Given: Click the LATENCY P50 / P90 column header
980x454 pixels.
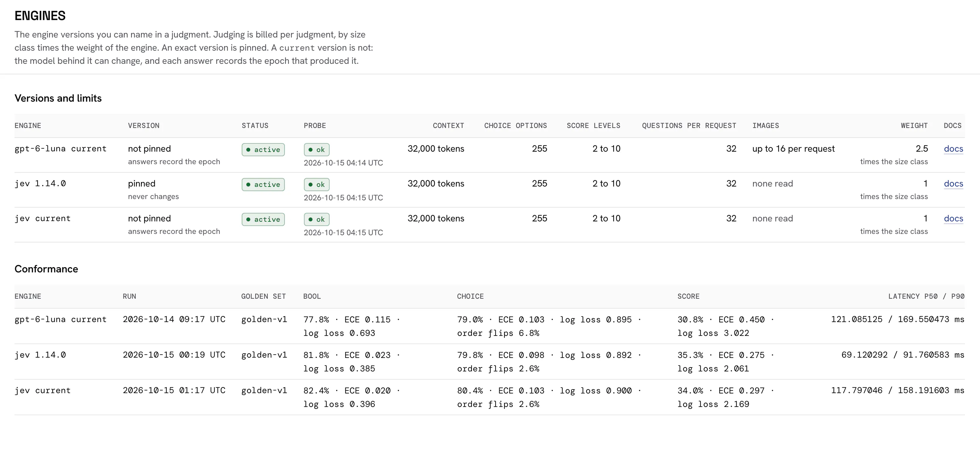Looking at the screenshot, I should (x=926, y=296).
